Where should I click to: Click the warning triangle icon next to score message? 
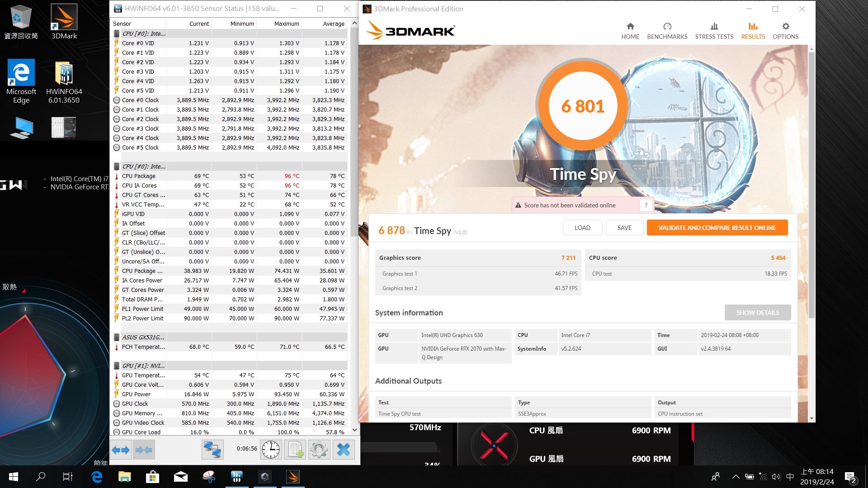pos(518,205)
